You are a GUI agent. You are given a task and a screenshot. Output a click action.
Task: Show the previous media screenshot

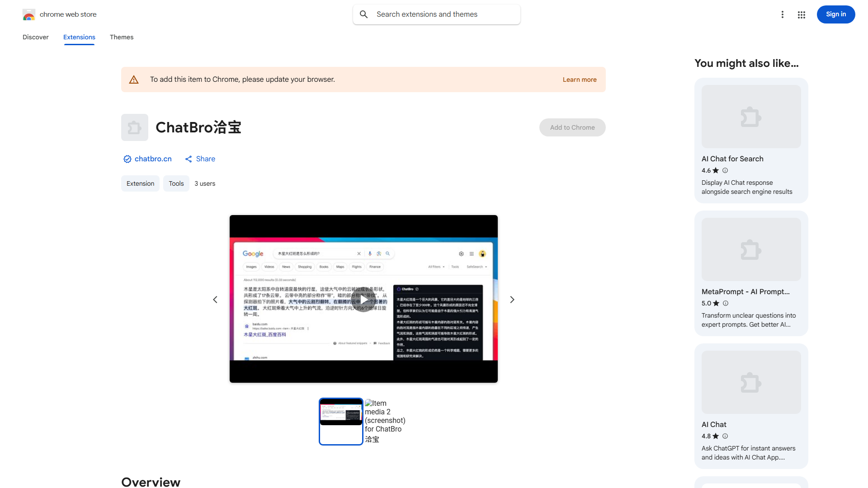(215, 299)
